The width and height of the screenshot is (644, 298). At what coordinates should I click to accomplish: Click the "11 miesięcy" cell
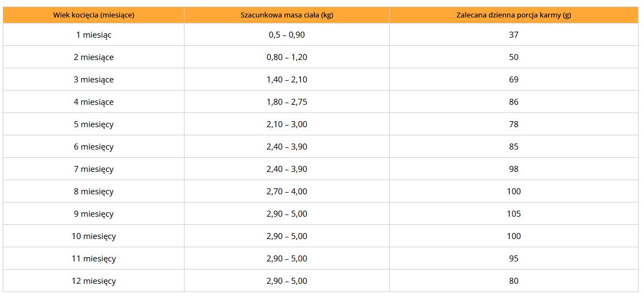(x=93, y=259)
